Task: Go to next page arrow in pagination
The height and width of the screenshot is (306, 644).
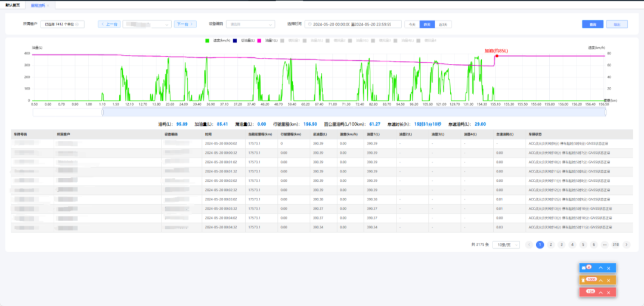Action: (626, 245)
